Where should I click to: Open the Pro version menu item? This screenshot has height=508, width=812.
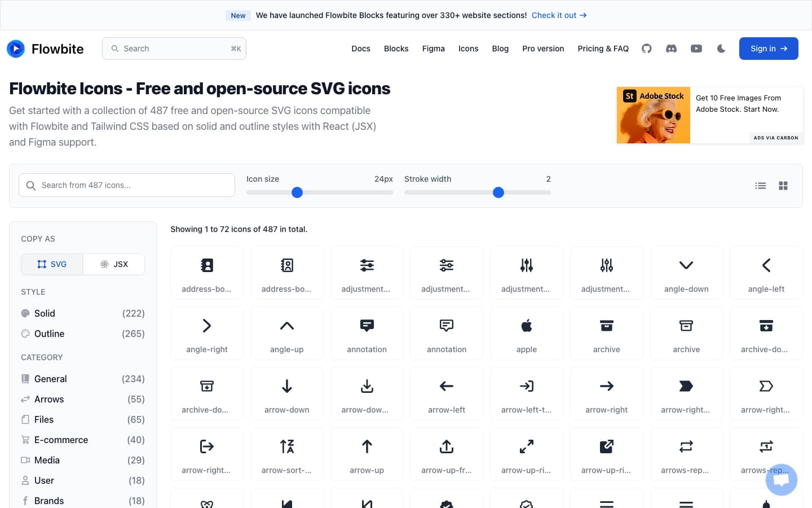pyautogui.click(x=543, y=49)
